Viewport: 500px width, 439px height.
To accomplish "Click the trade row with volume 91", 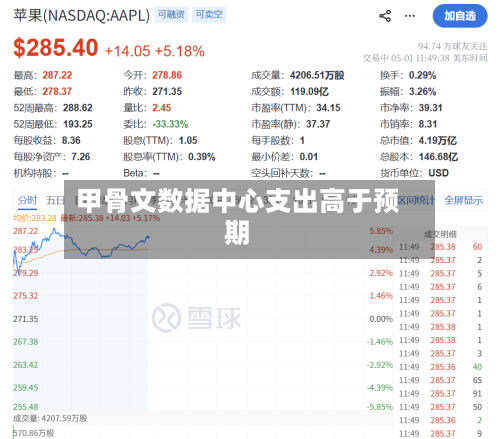I will point(440,394).
